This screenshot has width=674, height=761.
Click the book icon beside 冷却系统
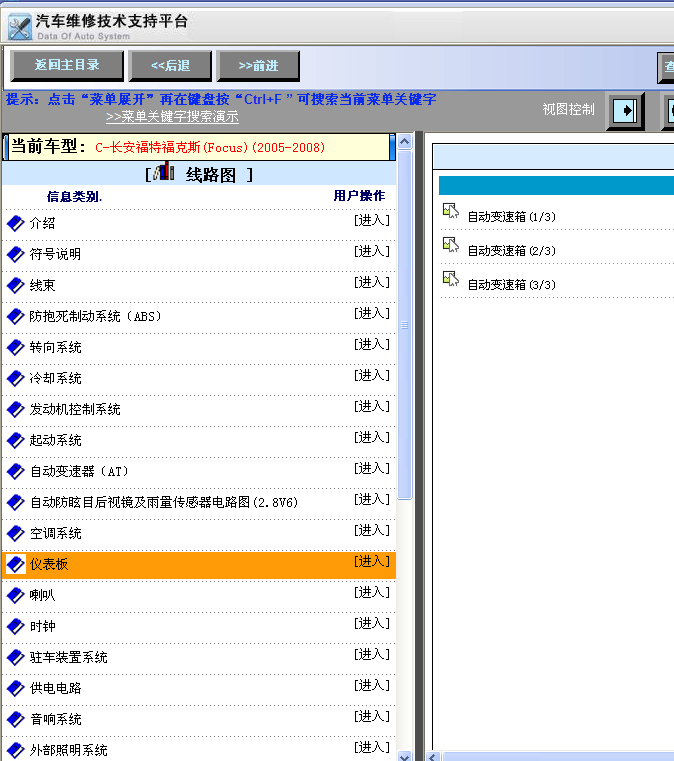(16, 379)
